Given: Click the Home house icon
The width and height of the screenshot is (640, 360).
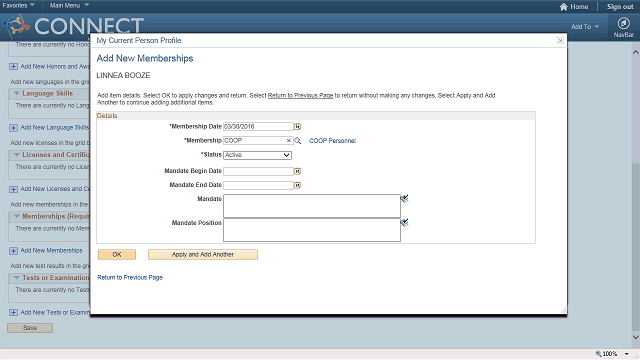Looking at the screenshot, I should 564,7.
